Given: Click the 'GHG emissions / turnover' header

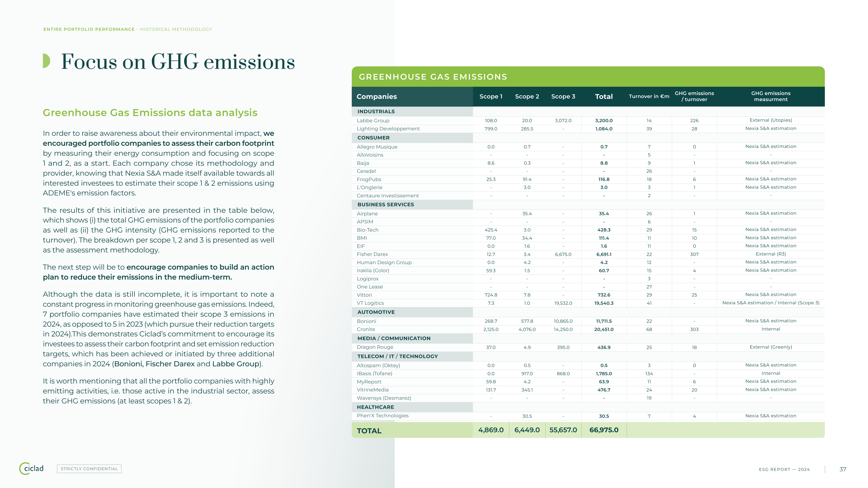Looking at the screenshot, I should point(694,96).
